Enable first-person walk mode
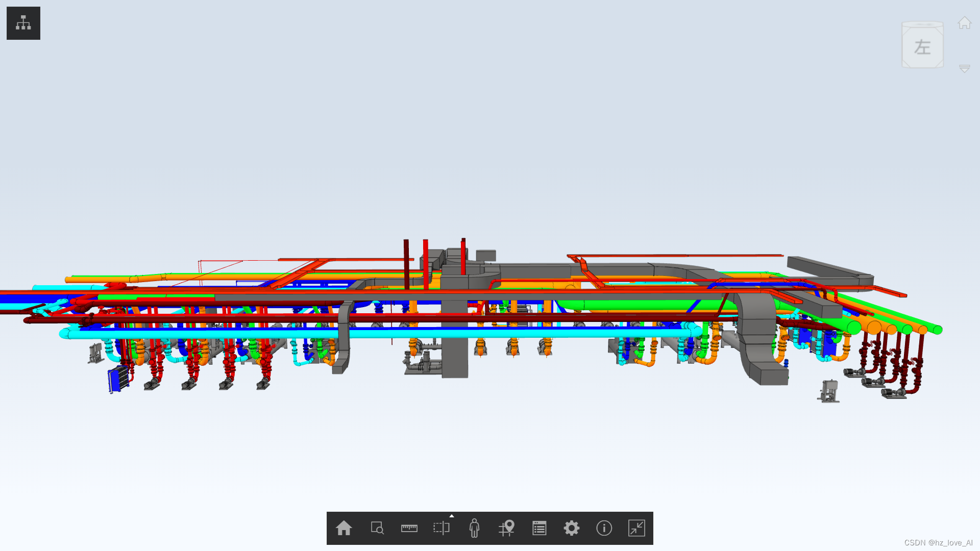980x551 pixels. 474,528
